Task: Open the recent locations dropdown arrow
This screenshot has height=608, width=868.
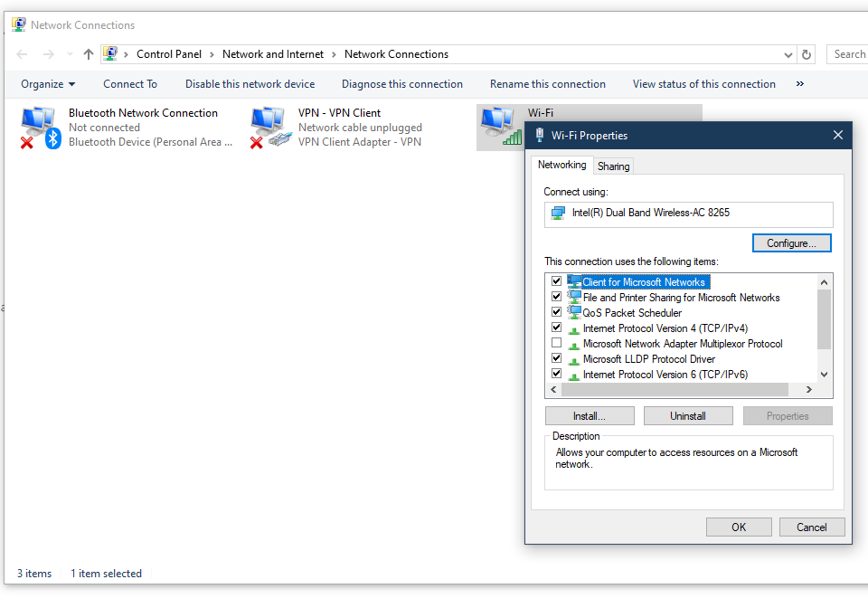Action: (70, 54)
